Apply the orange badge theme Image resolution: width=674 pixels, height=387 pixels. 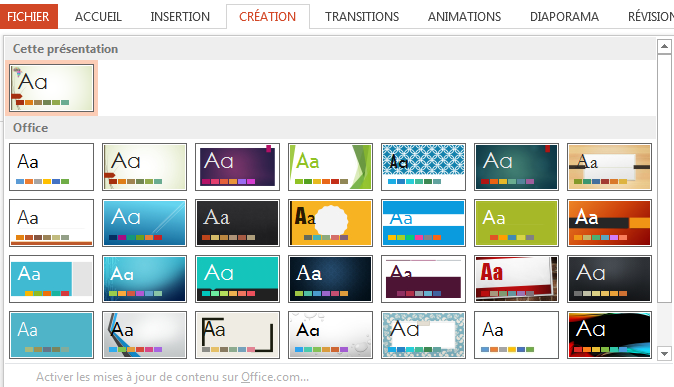tap(330, 223)
